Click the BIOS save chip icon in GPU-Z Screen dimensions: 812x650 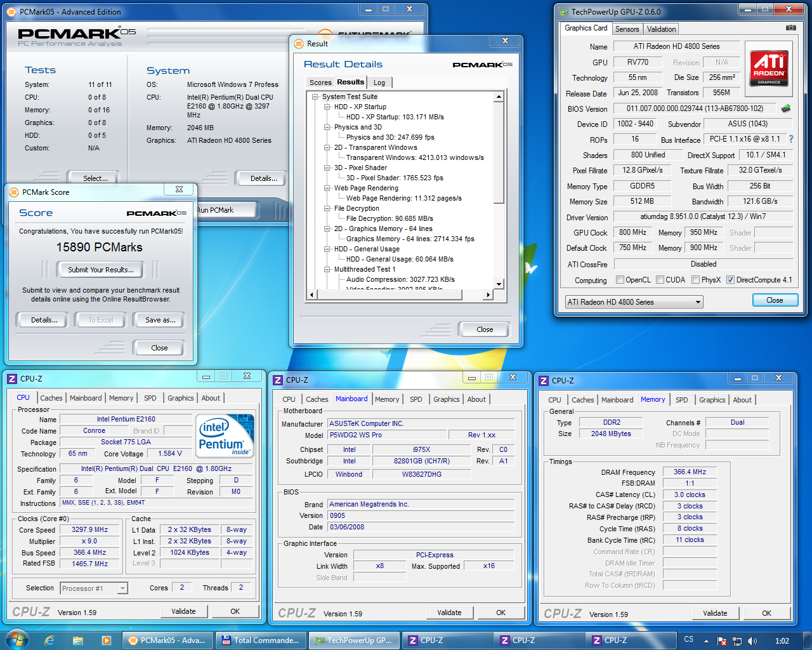(x=786, y=109)
